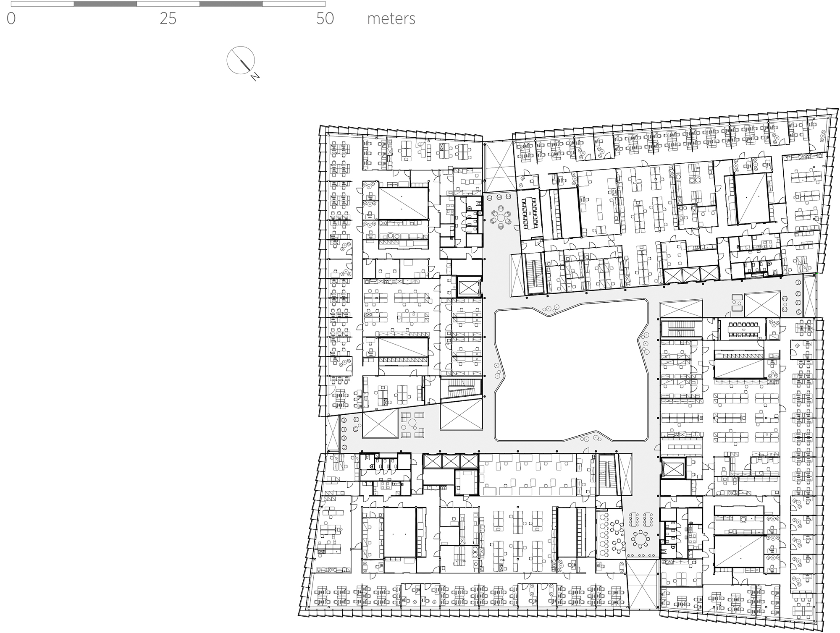Click the 'meters' label on the scale bar
840x633 pixels.
[x=390, y=19]
